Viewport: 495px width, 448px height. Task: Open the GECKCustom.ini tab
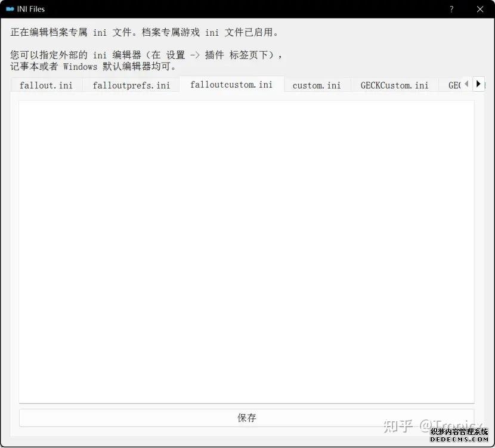coord(394,85)
